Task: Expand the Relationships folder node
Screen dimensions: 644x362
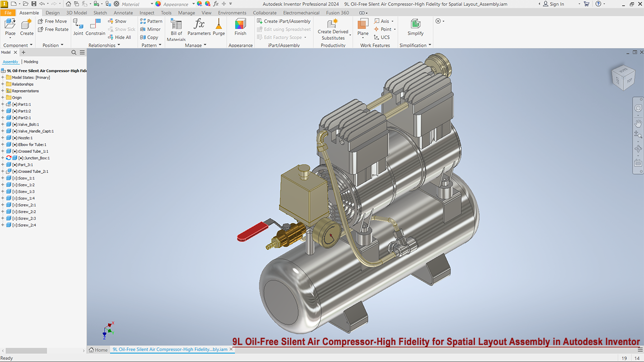Action: click(3, 84)
